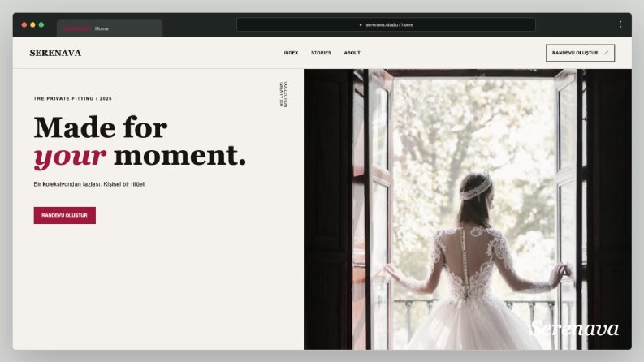Image resolution: width=644 pixels, height=362 pixels.
Task: Click the 'Made for your moment.' headline
Action: 140,141
